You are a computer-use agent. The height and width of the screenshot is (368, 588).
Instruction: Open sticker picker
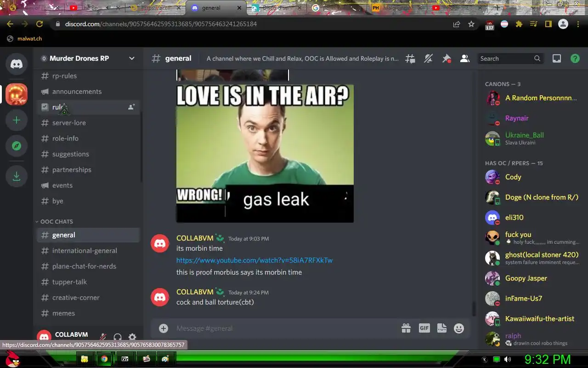[441, 328]
